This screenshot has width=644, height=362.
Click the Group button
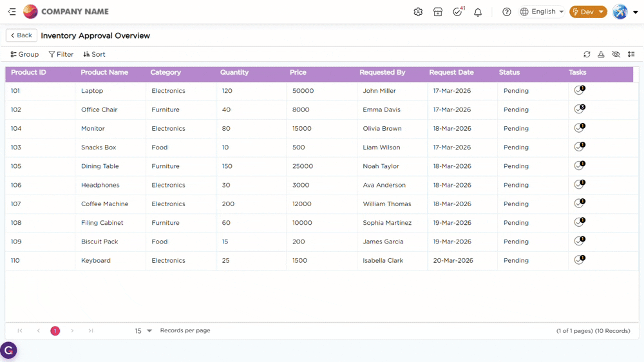point(24,55)
